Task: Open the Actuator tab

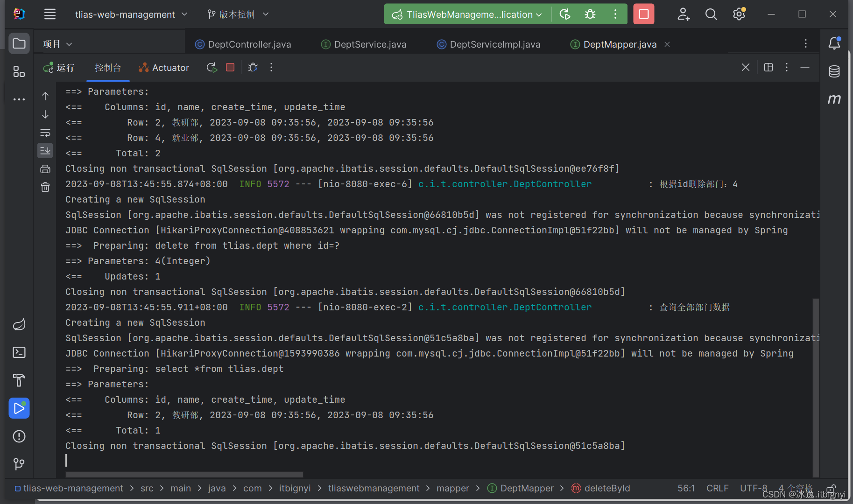Action: click(x=164, y=68)
